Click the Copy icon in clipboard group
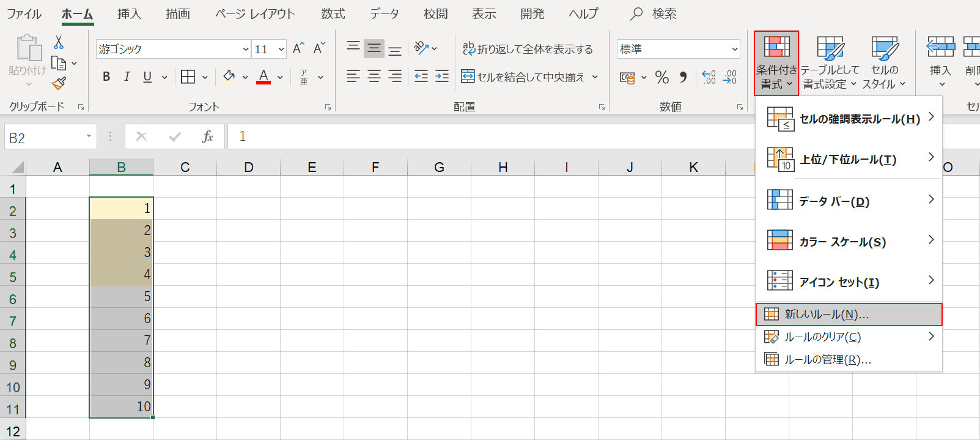The image size is (980, 440). pyautogui.click(x=59, y=63)
